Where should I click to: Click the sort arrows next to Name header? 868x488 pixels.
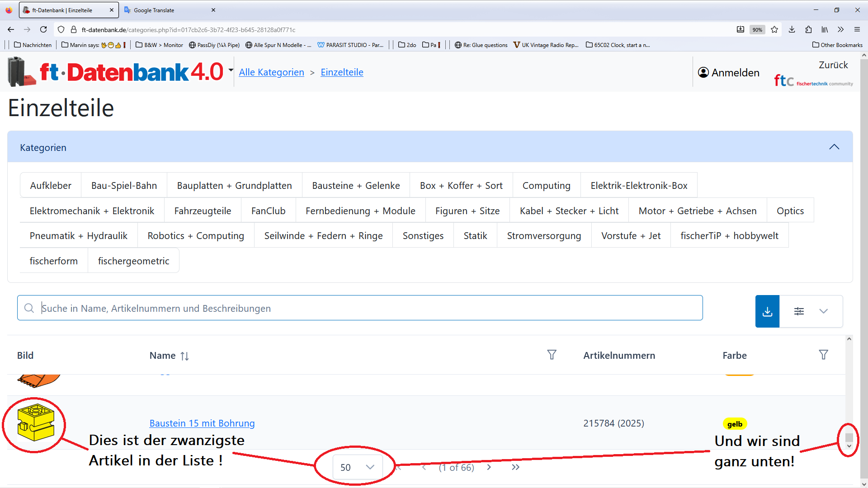click(185, 356)
